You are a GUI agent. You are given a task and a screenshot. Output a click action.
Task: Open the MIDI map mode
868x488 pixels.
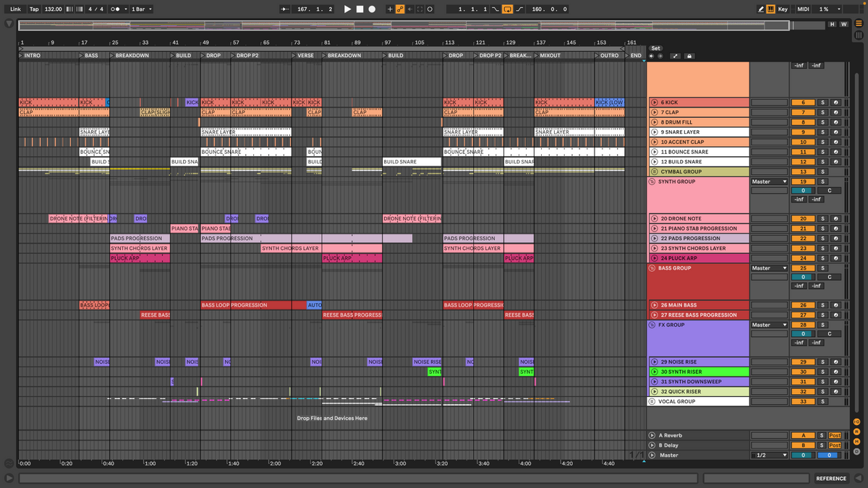coord(803,9)
